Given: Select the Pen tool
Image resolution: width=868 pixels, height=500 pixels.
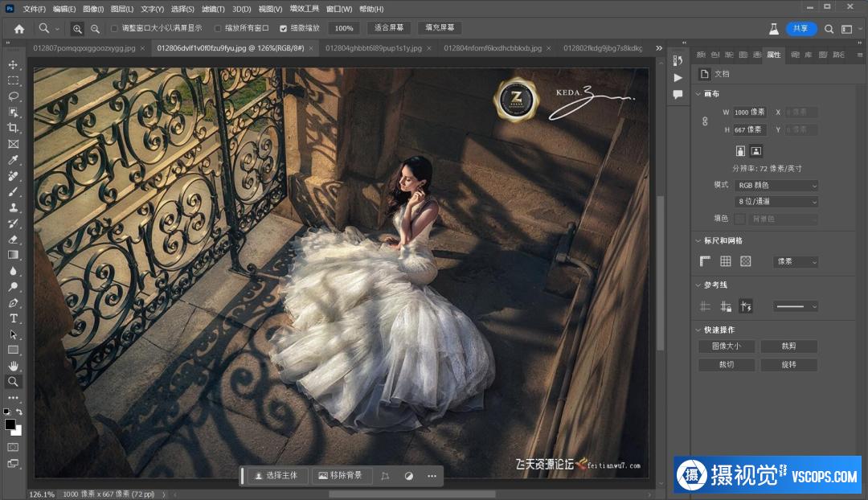Looking at the screenshot, I should click(x=14, y=303).
